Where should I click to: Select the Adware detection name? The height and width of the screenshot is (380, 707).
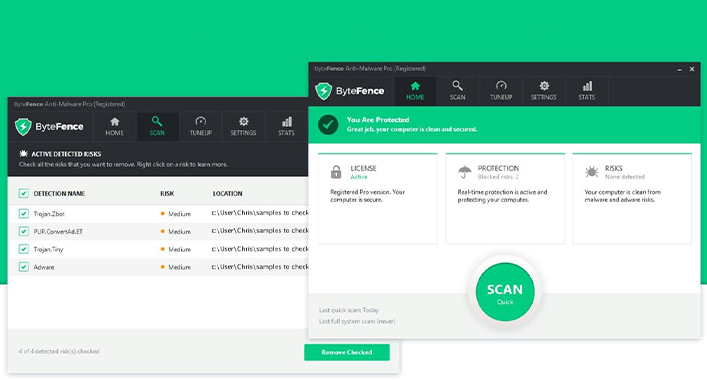pos(44,267)
